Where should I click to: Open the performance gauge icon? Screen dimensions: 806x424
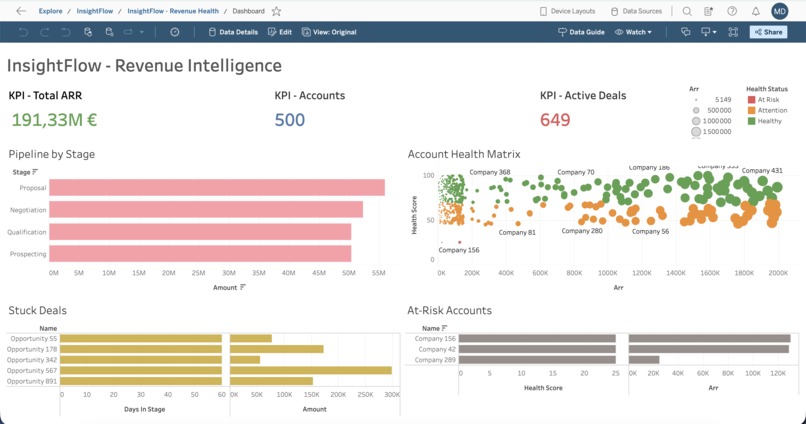(175, 32)
